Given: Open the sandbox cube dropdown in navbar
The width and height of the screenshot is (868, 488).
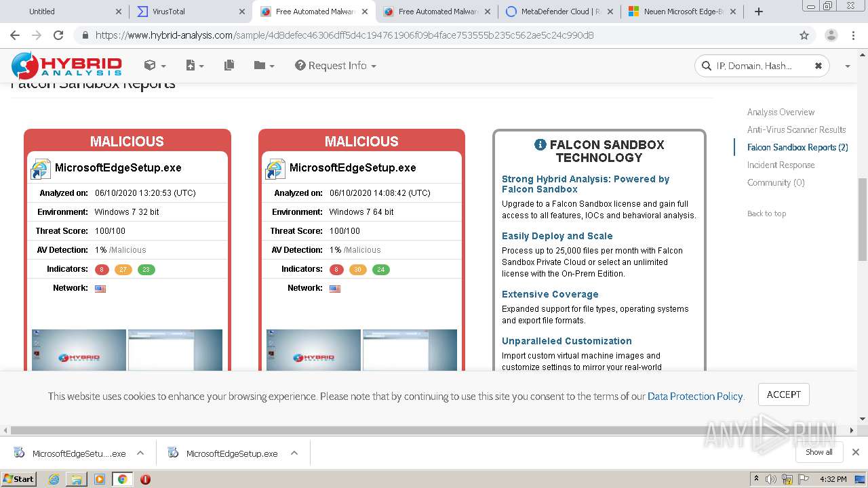Looking at the screenshot, I should click(x=155, y=66).
